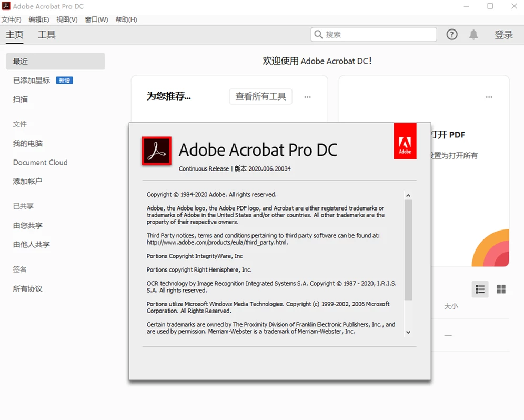
Task: Open the notifications bell icon
Action: click(473, 34)
